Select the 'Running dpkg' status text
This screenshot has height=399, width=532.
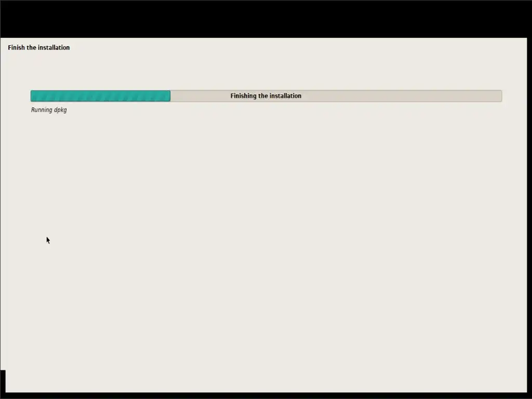tap(49, 110)
